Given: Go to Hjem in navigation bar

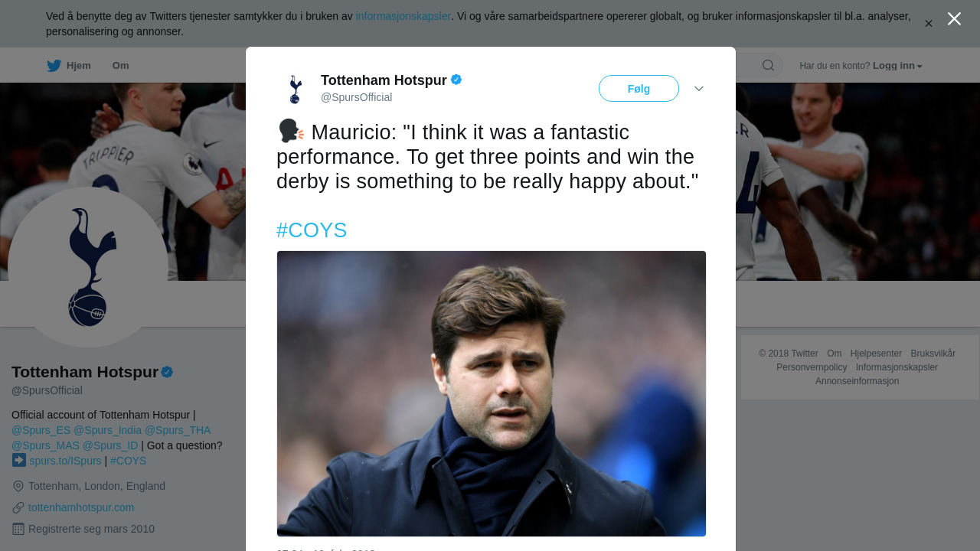Looking at the screenshot, I should (x=78, y=66).
